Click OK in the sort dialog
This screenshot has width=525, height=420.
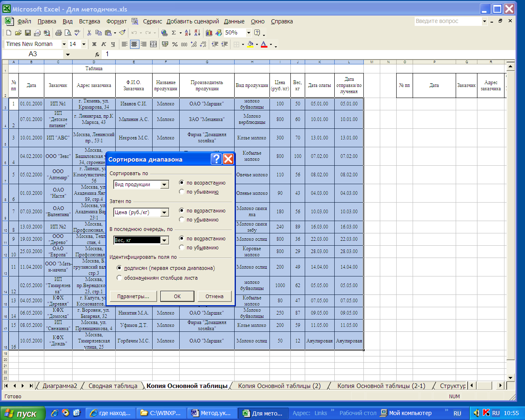(177, 296)
